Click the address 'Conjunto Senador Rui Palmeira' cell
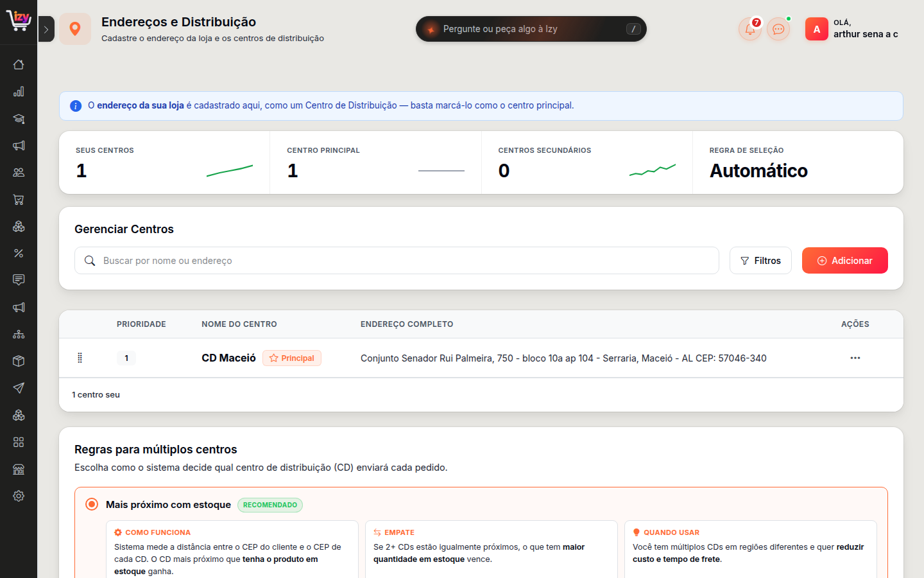 click(563, 358)
